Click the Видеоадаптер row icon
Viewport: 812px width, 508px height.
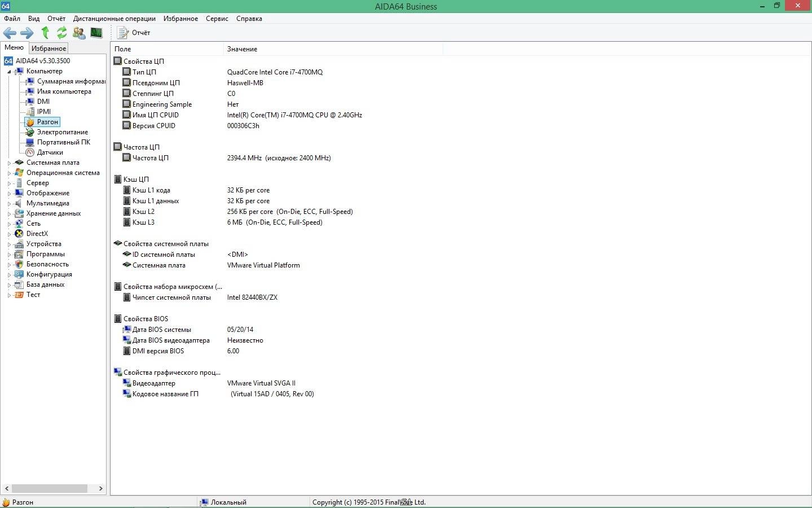127,383
